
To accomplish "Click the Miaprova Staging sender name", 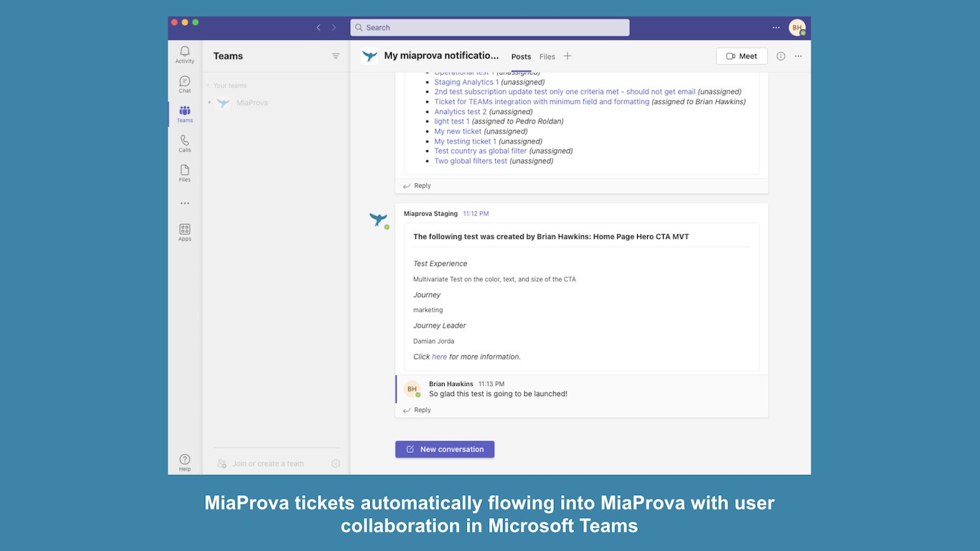I will click(430, 214).
